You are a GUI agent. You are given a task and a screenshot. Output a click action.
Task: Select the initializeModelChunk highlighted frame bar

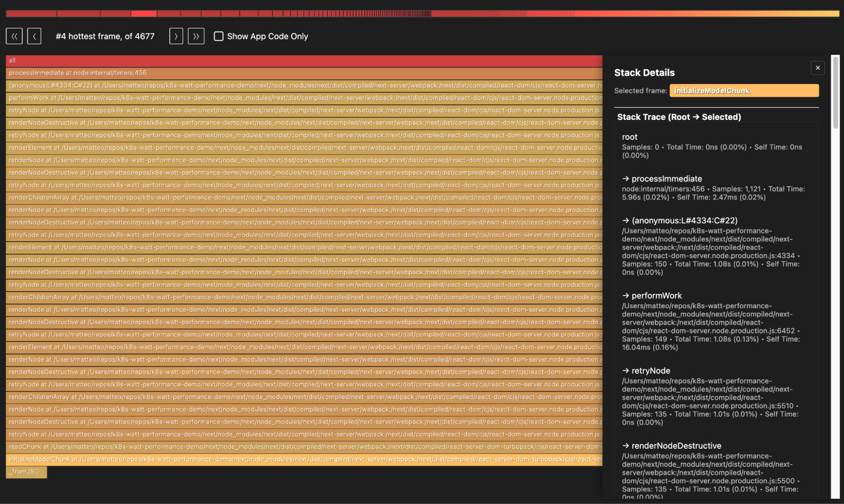click(296, 459)
